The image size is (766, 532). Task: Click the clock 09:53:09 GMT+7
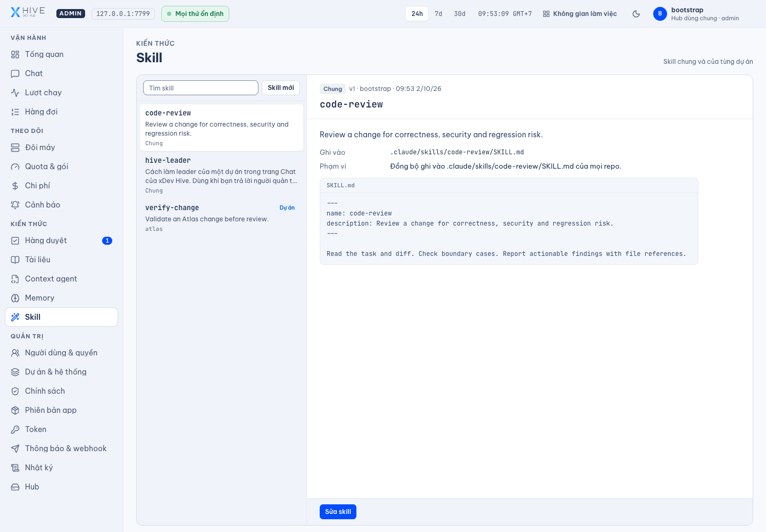pyautogui.click(x=505, y=14)
